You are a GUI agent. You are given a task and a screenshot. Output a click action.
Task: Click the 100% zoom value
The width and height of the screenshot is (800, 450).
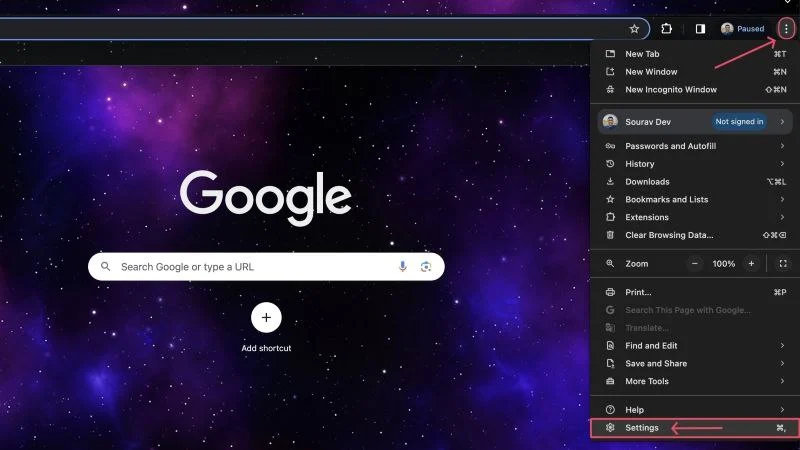[x=723, y=264]
